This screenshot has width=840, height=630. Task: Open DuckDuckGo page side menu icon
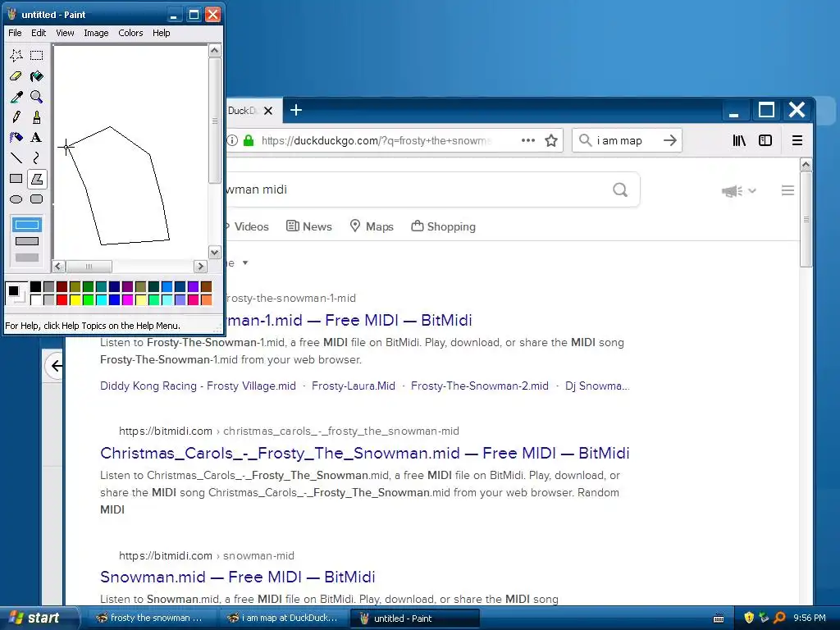click(787, 190)
